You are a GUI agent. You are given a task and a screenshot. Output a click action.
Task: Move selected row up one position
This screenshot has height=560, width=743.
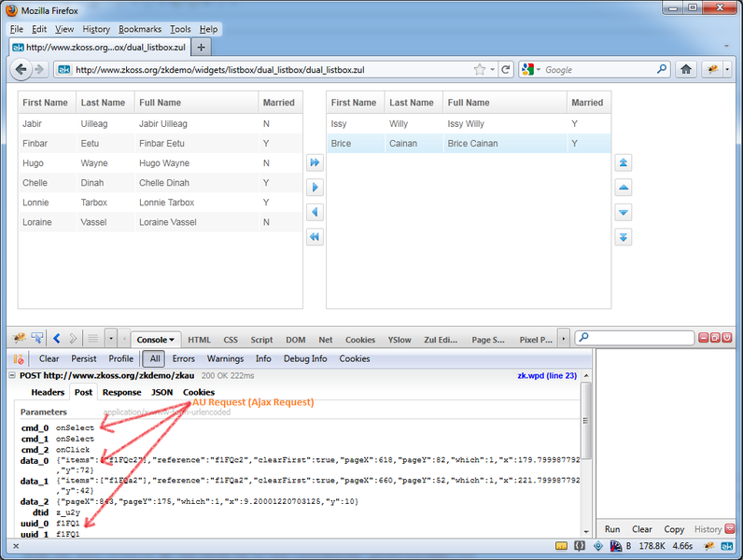pyautogui.click(x=624, y=188)
